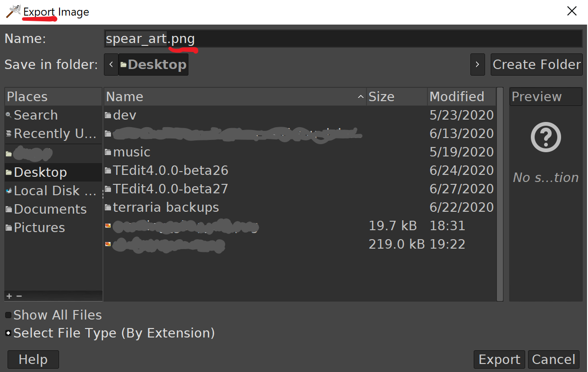
Task: Click the Name field containing spear_art.png
Action: [x=342, y=39]
